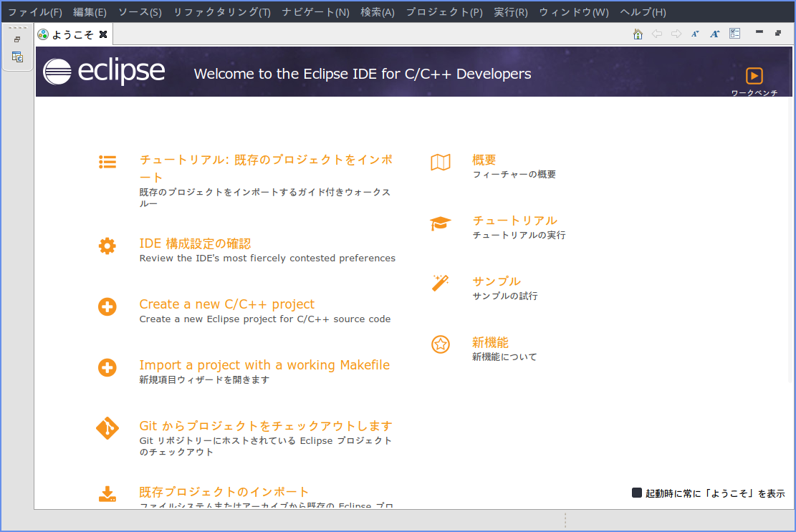Select the ようこそ tab
Viewport: 796px width, 532px height.
point(72,34)
